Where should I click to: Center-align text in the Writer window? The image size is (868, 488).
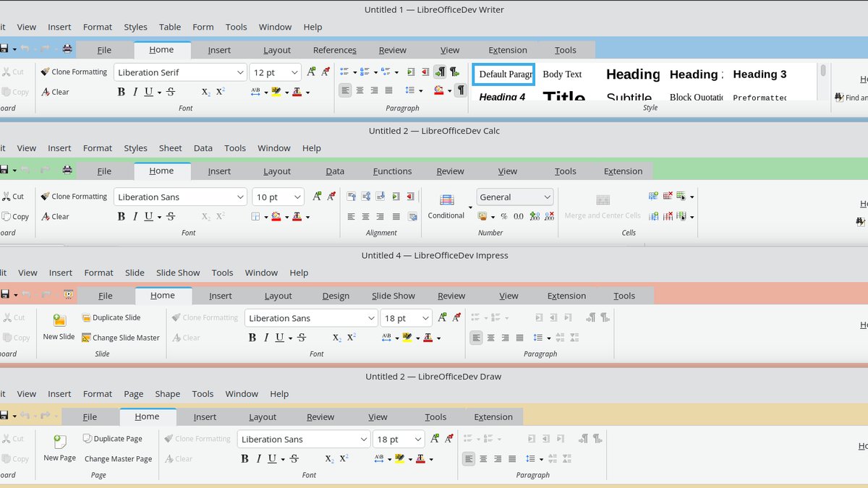(359, 90)
